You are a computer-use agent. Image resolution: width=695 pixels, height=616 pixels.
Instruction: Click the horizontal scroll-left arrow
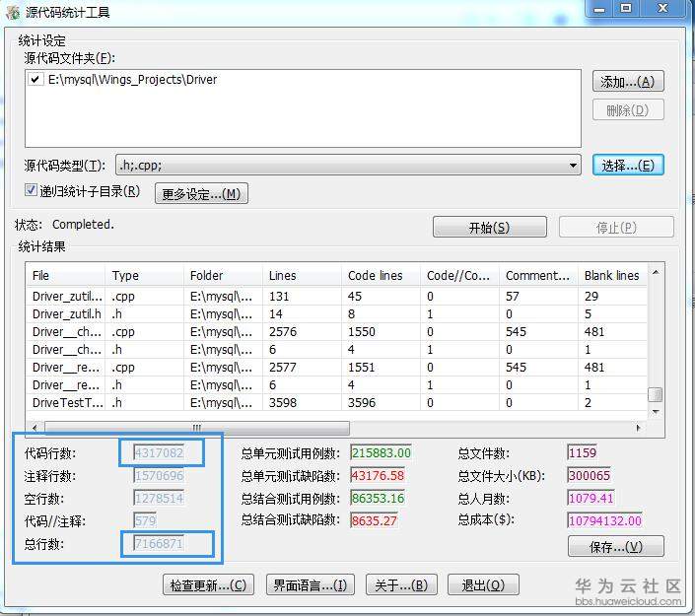click(35, 428)
